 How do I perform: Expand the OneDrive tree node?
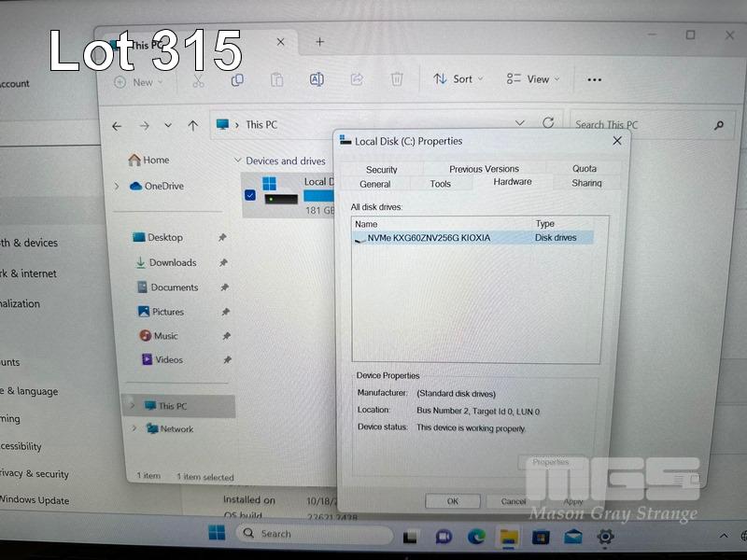click(x=117, y=186)
